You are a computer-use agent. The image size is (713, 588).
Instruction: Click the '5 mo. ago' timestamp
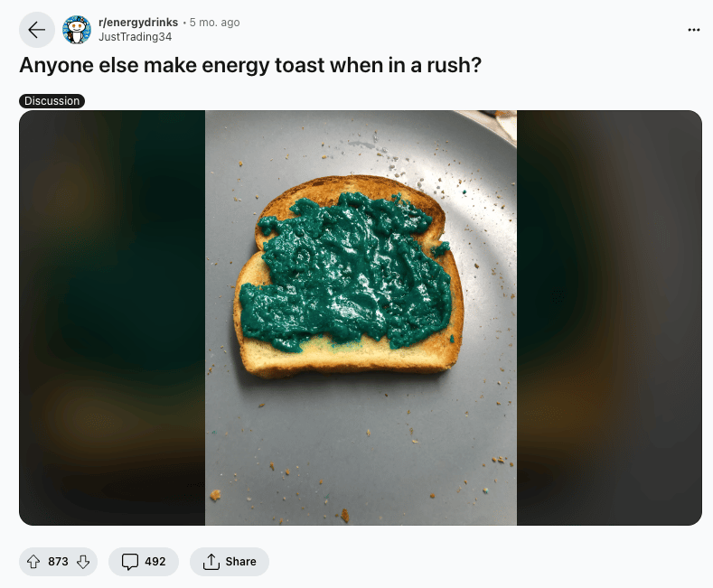[214, 23]
